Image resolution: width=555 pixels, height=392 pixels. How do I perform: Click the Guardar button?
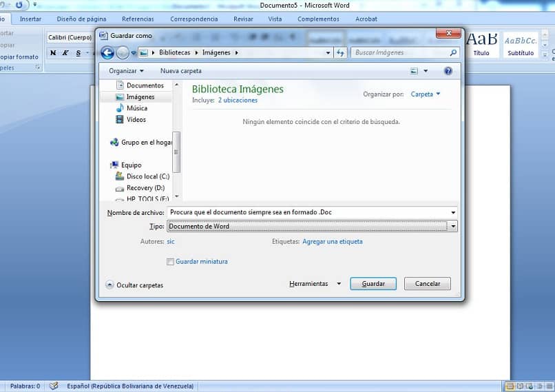click(x=373, y=284)
